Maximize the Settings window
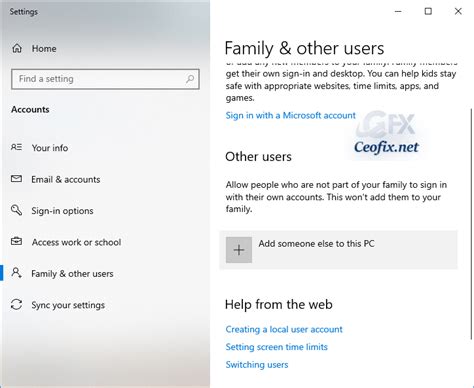474x388 pixels. point(428,11)
